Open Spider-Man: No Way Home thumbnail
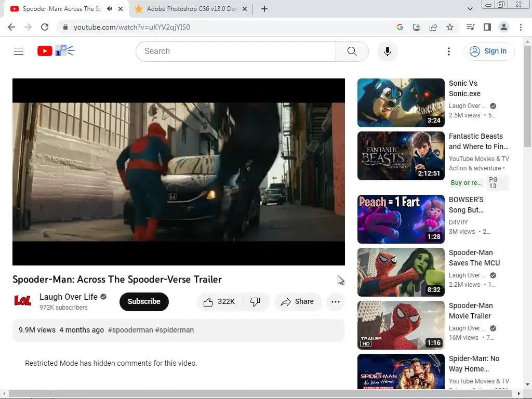 pyautogui.click(x=401, y=371)
